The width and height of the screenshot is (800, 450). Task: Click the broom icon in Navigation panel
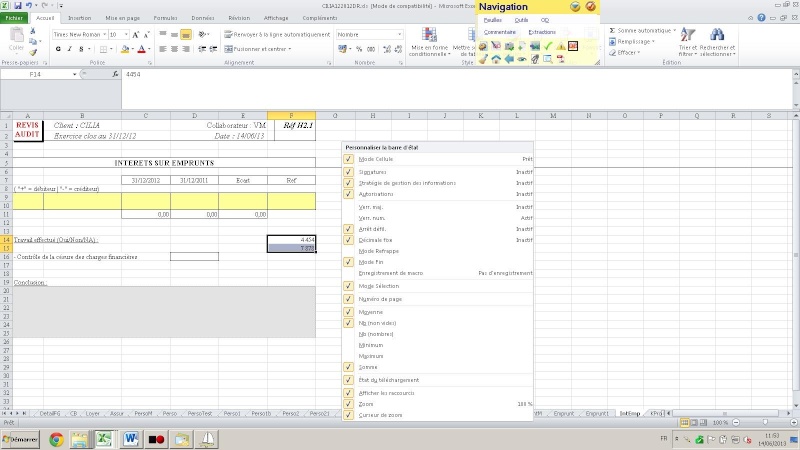(x=483, y=59)
